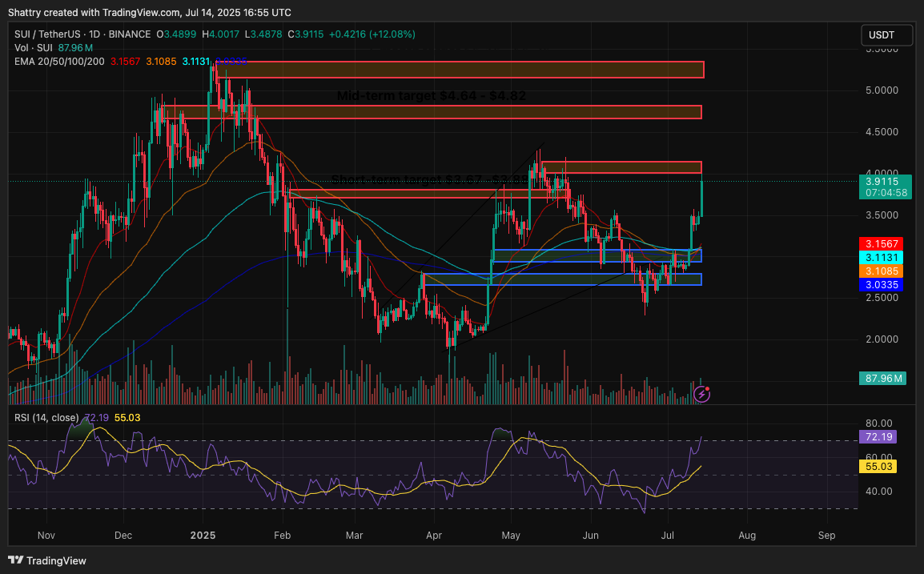Click the Aug label on time axis

pos(746,535)
